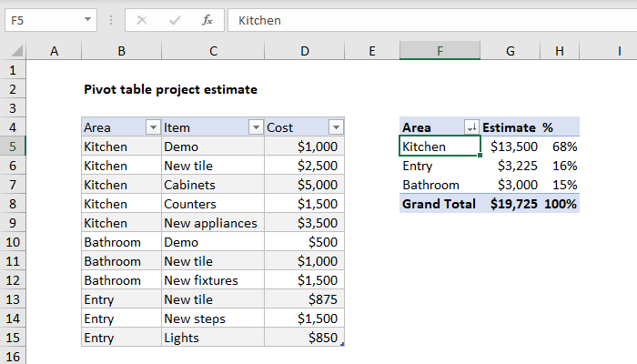Click the 'Cabinets' item cell
The image size is (637, 364).
(x=213, y=185)
